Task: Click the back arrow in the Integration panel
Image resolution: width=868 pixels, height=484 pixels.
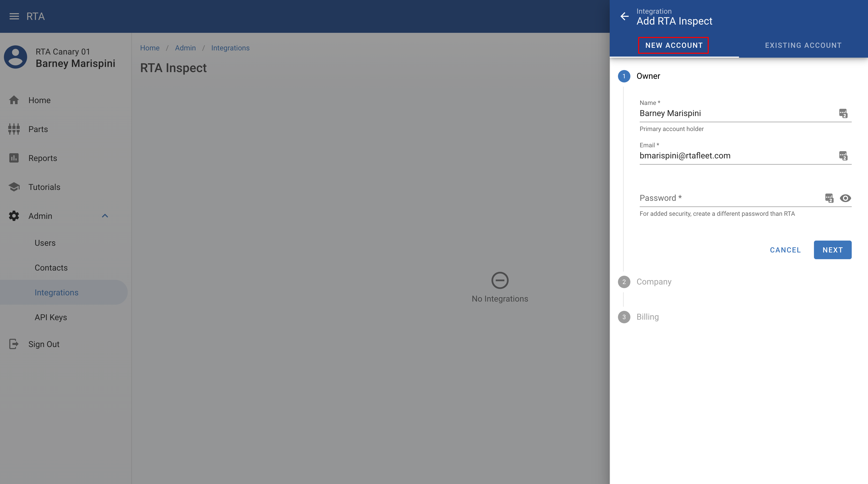Action: (x=624, y=16)
